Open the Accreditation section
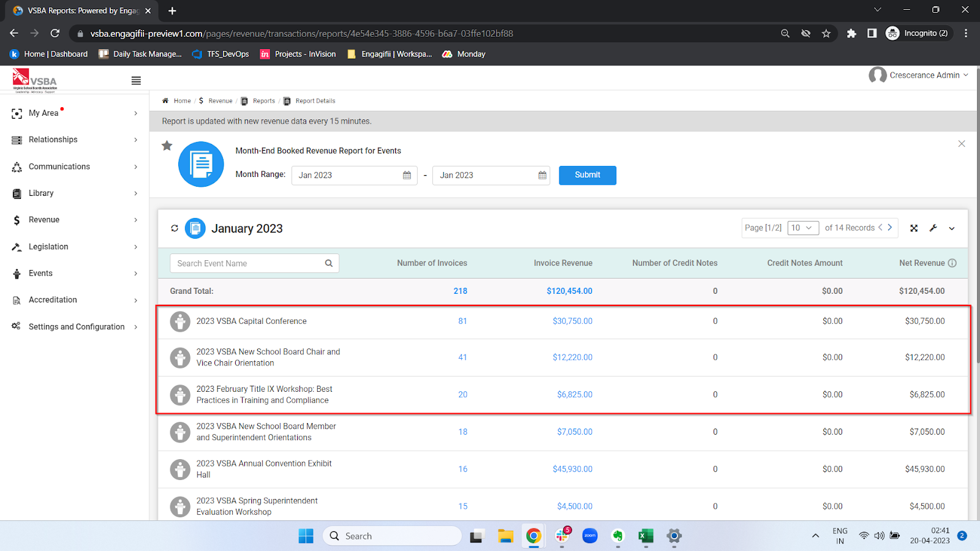This screenshot has height=551, width=980. [53, 299]
